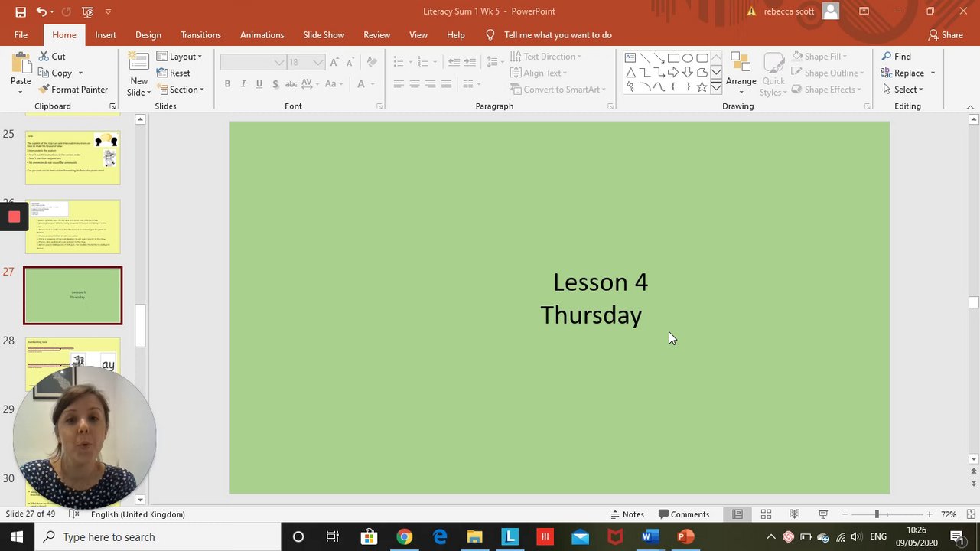The height and width of the screenshot is (551, 980).
Task: Click English (United Kingdom) language indicator
Action: coord(138,514)
